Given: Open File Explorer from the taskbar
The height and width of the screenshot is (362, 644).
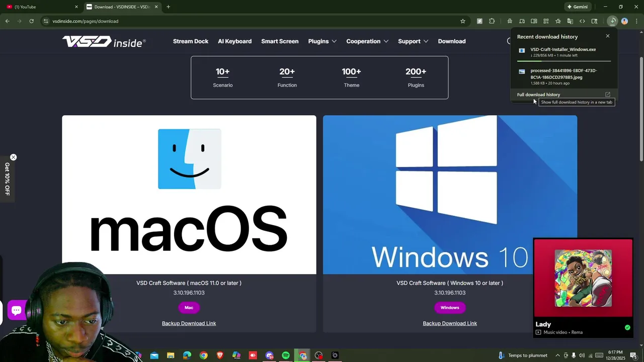Looking at the screenshot, I should tap(171, 355).
